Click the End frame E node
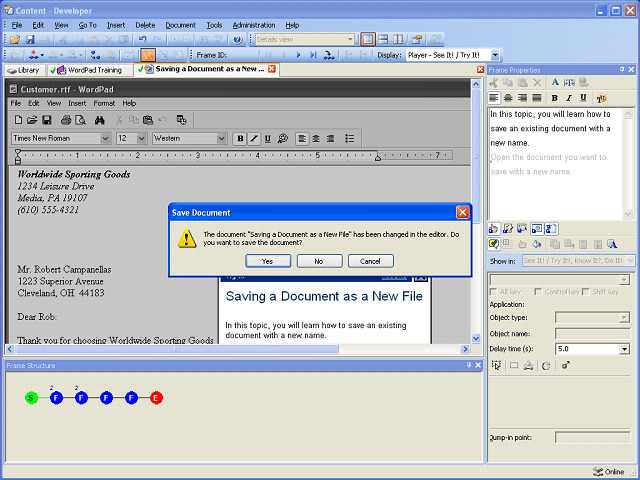The image size is (640, 480). (x=156, y=398)
